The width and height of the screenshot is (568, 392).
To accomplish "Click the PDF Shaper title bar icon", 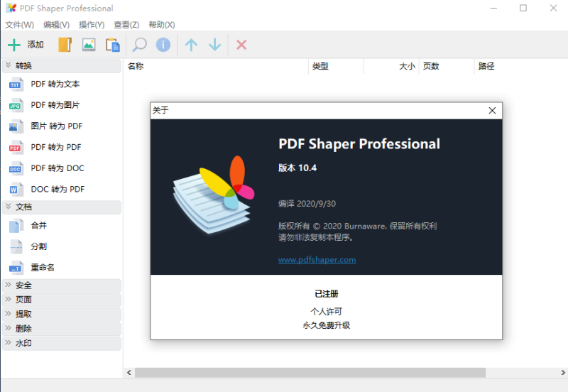I will click(11, 8).
